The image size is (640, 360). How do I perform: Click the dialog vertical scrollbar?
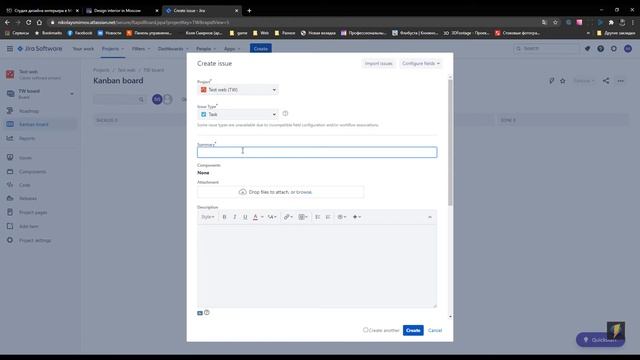450,143
